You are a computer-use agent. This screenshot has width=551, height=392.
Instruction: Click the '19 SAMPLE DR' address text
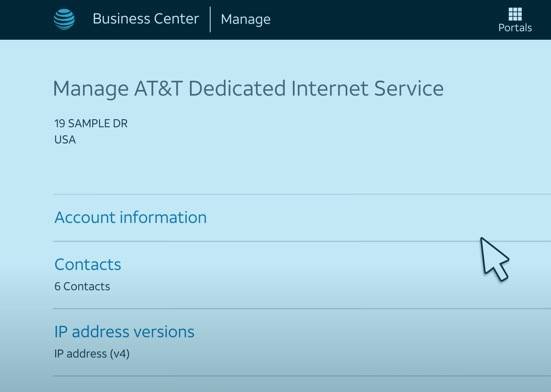click(91, 124)
